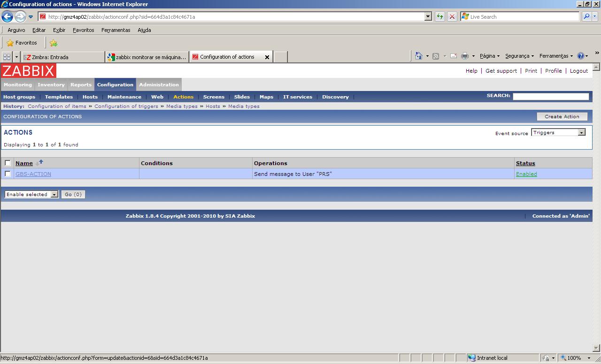Open the Administration tab

(159, 85)
